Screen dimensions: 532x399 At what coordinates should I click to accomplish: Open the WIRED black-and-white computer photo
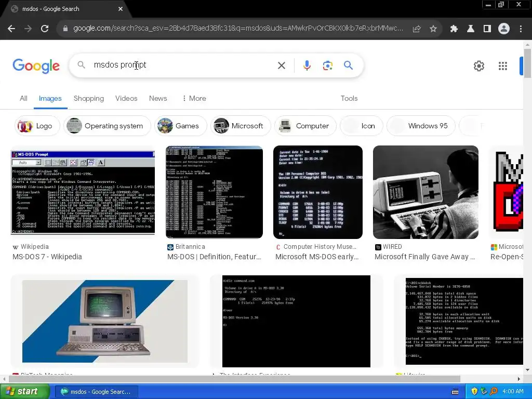pos(425,192)
